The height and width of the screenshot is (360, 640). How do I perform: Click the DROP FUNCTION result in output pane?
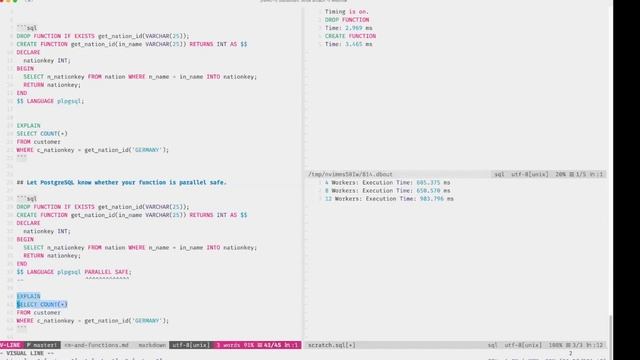tap(347, 20)
